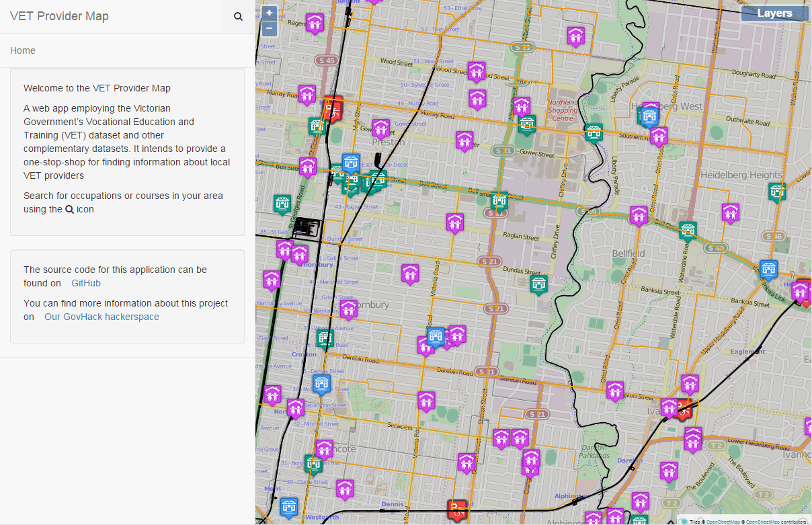Select the green building marker on Bell Street at S21

[499, 202]
